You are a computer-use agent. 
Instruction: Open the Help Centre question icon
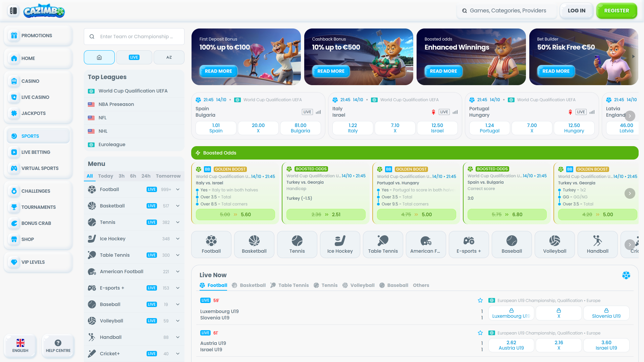[x=58, y=343]
